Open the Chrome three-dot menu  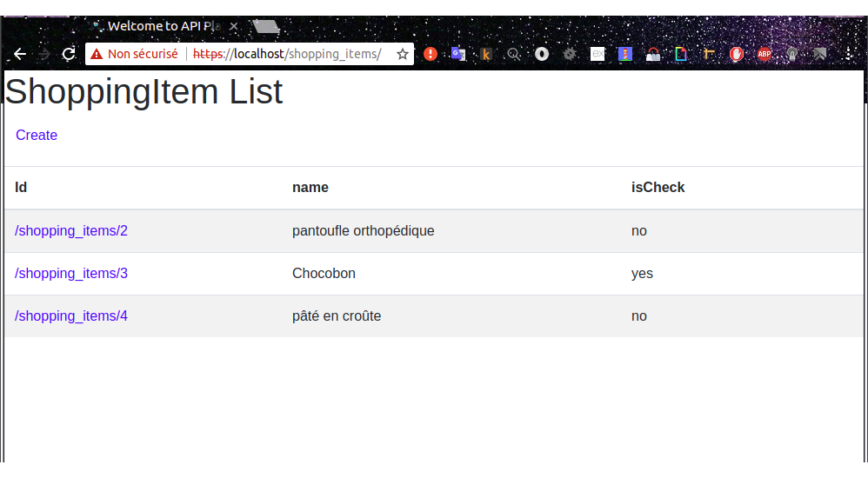coord(849,54)
